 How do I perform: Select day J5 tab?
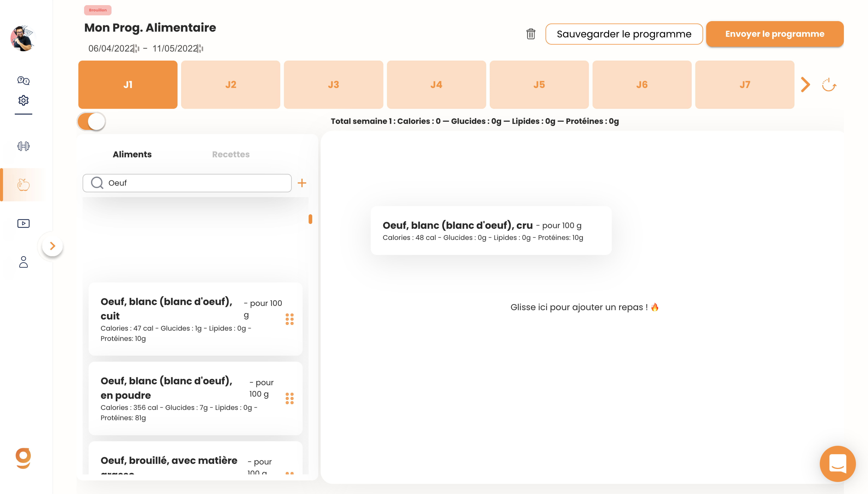[x=539, y=85]
